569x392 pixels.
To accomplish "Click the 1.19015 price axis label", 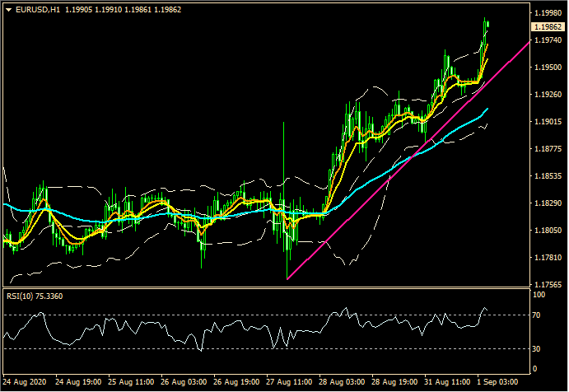I will coord(548,122).
